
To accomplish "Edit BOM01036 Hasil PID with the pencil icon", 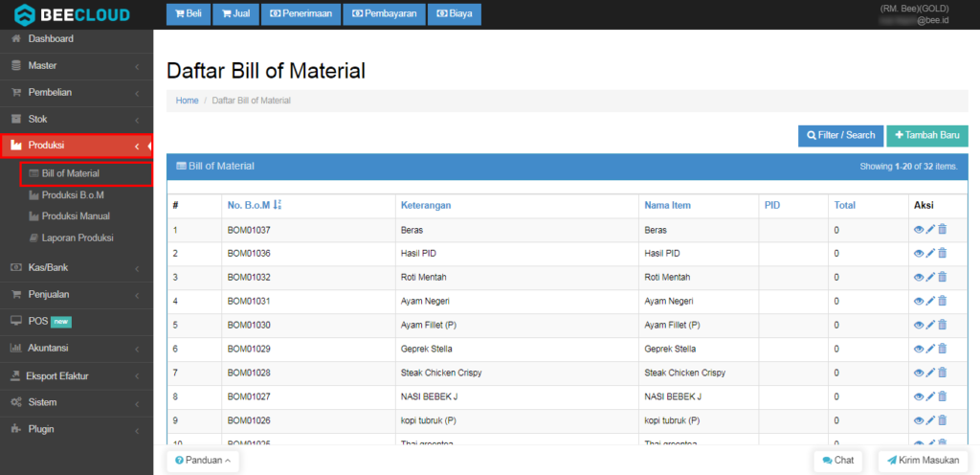I will coord(930,253).
